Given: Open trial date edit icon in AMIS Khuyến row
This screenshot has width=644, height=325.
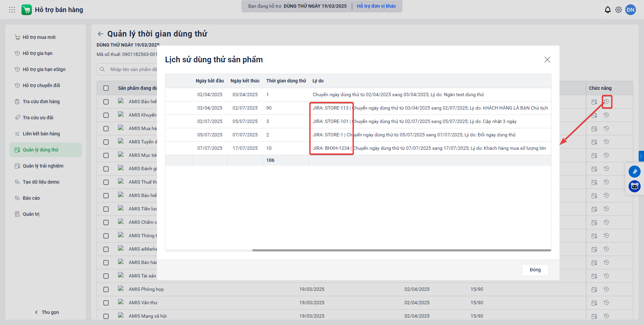Looking at the screenshot, I should click(594, 115).
